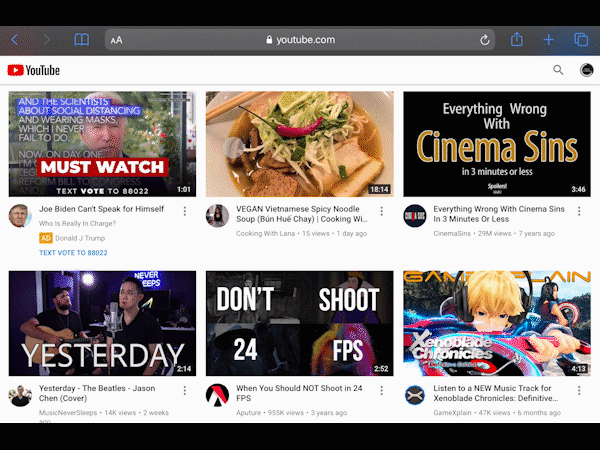The image size is (600, 450).
Task: Open three-dot menu for 24 FPS video
Action: (x=382, y=391)
